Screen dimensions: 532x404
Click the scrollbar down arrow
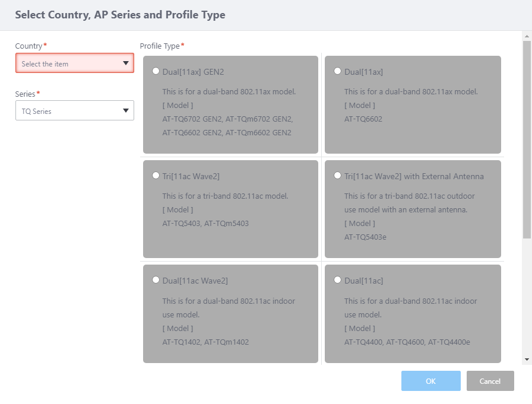(x=527, y=360)
